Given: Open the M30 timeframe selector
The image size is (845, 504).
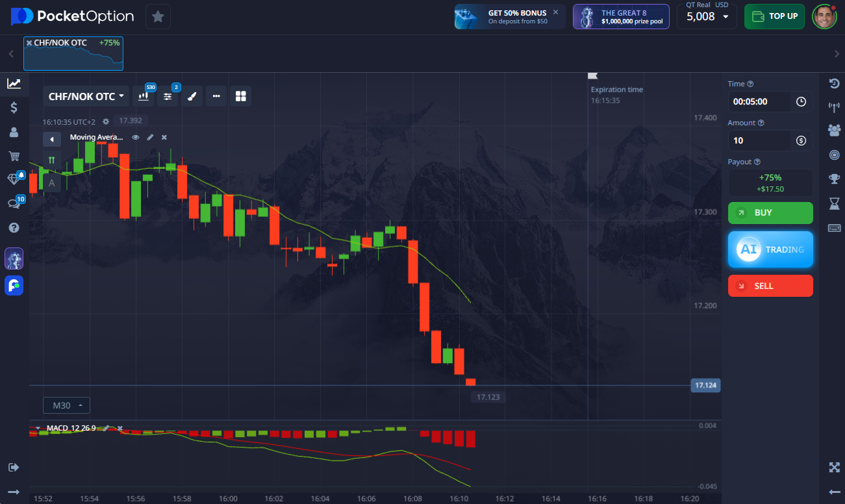Looking at the screenshot, I should pyautogui.click(x=66, y=405).
